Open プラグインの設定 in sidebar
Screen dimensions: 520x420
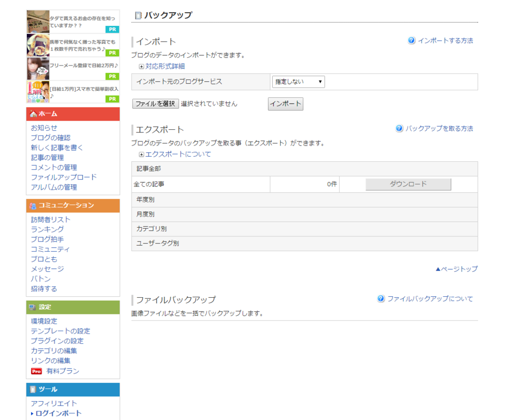(x=57, y=341)
